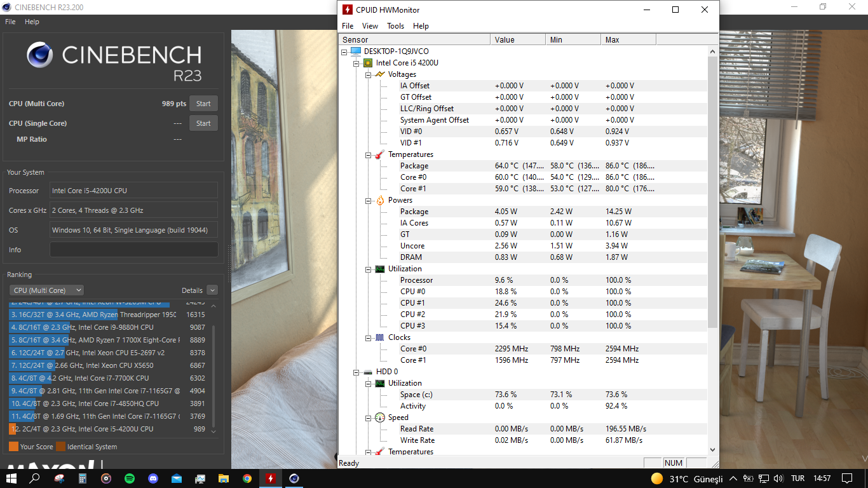
Task: Open the View menu in HWMonitor
Action: [370, 26]
